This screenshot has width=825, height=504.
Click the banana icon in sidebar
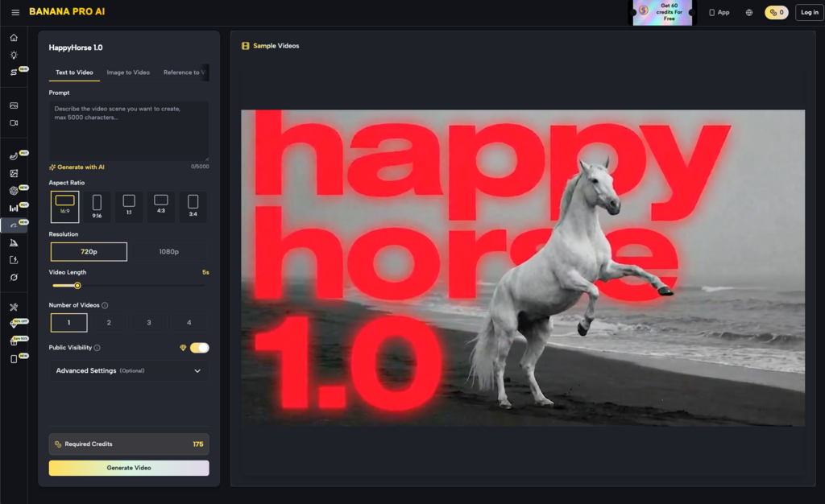point(14,156)
